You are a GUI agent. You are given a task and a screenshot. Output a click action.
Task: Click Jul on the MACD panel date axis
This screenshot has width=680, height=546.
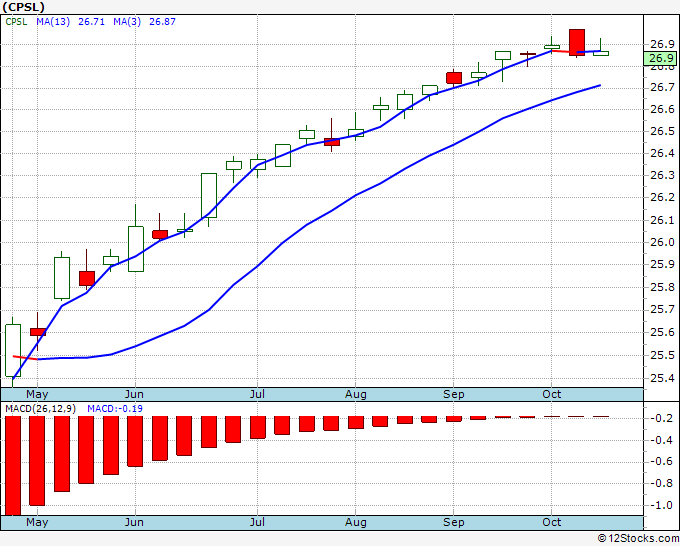[258, 522]
